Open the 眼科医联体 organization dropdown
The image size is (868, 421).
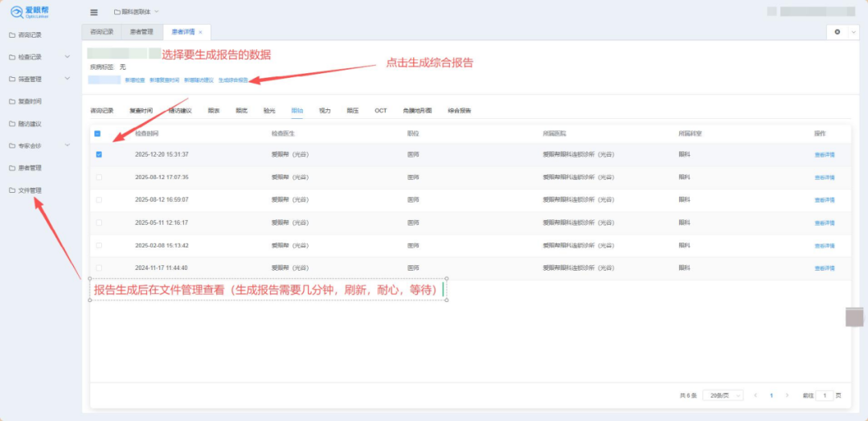[137, 12]
